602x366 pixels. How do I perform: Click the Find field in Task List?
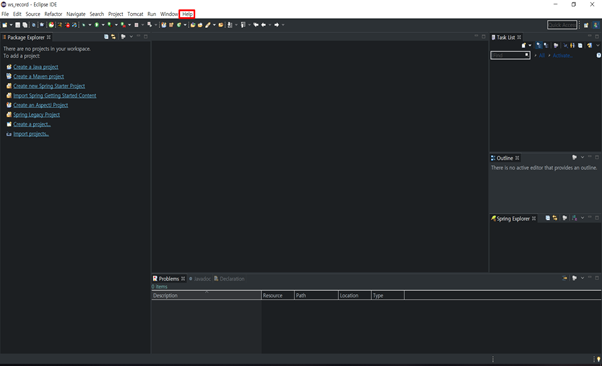tap(510, 55)
